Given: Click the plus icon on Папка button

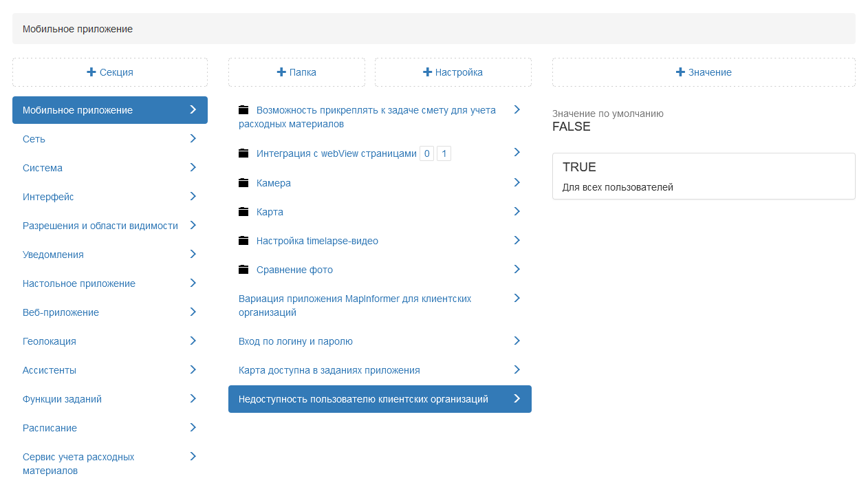Looking at the screenshot, I should click(281, 72).
